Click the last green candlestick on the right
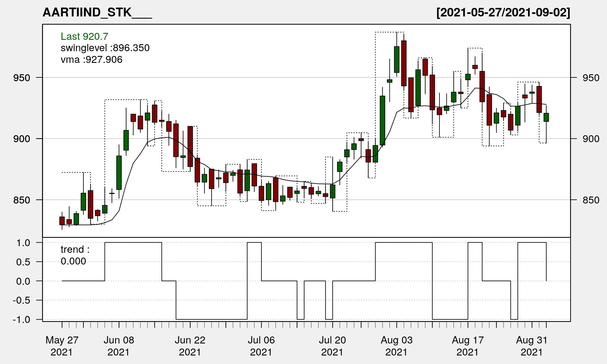 (546, 117)
